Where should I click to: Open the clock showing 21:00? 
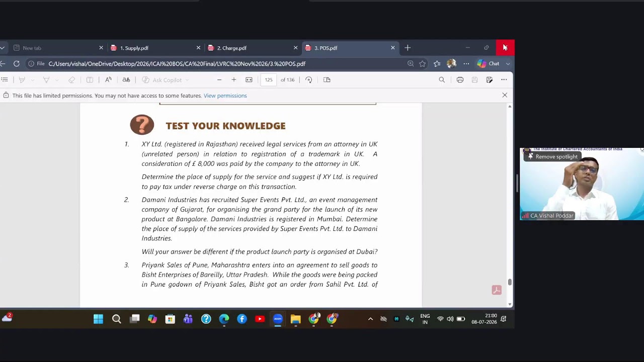tap(484, 319)
